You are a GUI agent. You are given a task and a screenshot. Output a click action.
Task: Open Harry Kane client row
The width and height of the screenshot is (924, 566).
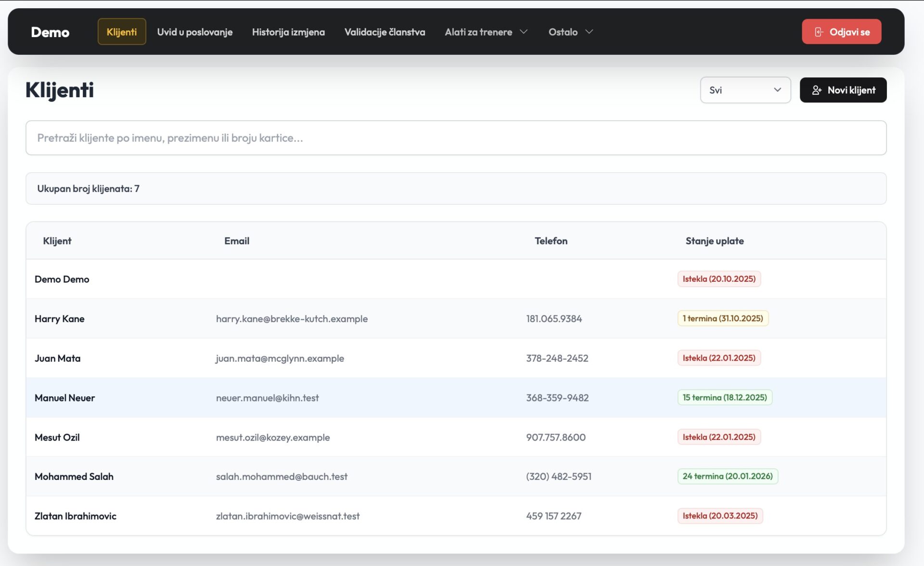pos(60,319)
